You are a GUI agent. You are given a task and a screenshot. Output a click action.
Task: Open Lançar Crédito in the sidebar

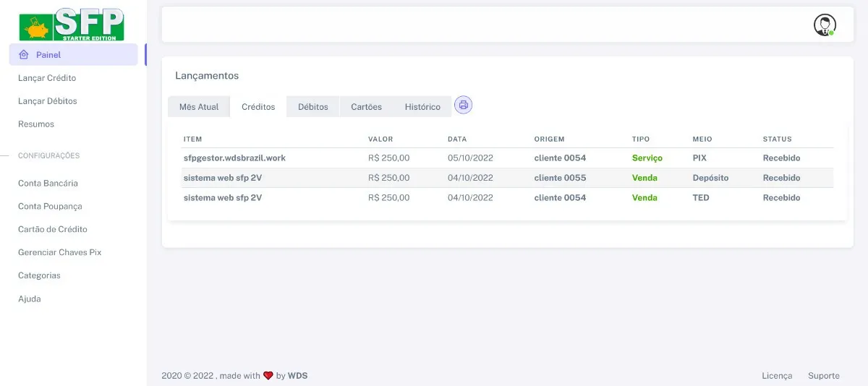tap(47, 78)
